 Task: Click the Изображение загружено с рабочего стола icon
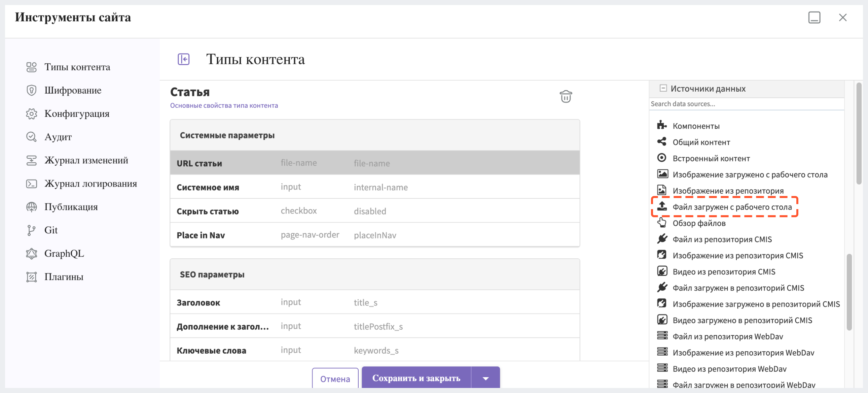tap(662, 174)
